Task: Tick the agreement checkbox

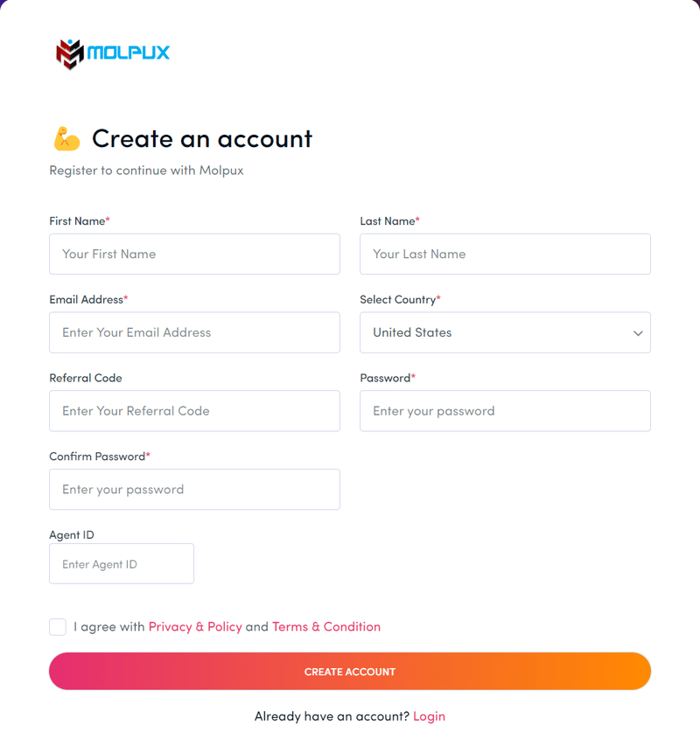Action: coord(58,626)
